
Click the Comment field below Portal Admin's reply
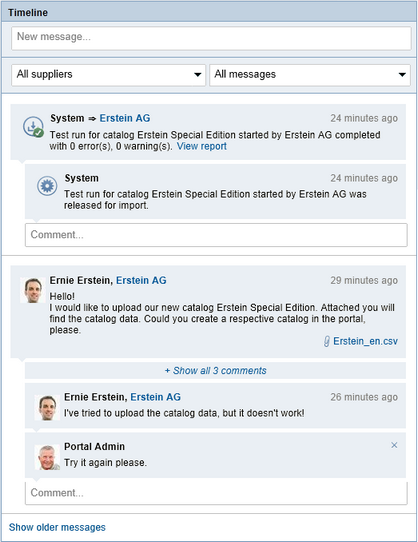[216, 493]
